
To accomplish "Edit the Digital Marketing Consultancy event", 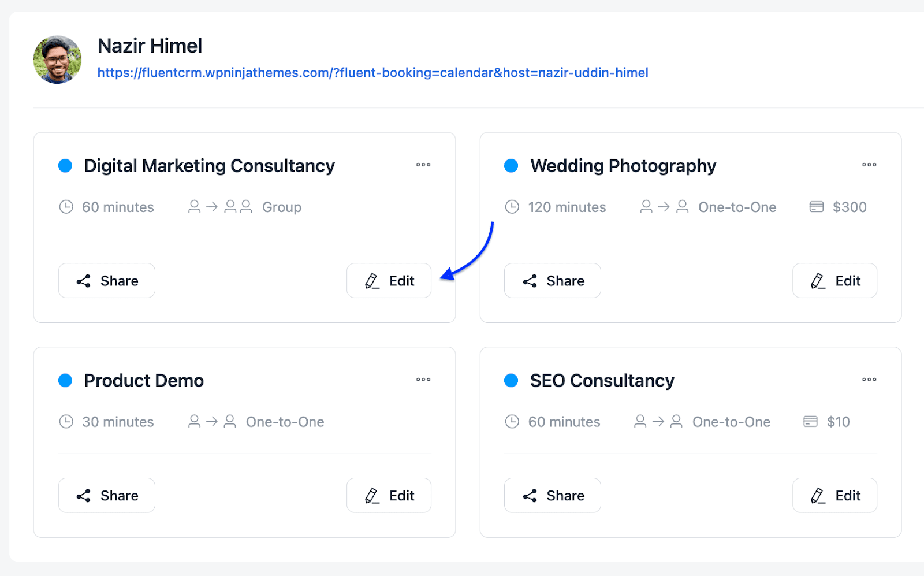I will [x=389, y=281].
